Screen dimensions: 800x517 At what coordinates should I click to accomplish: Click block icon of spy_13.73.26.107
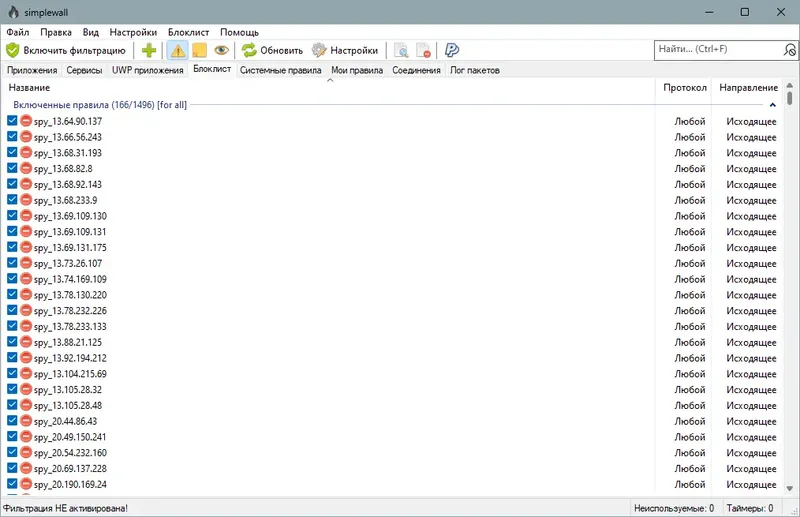pos(26,263)
